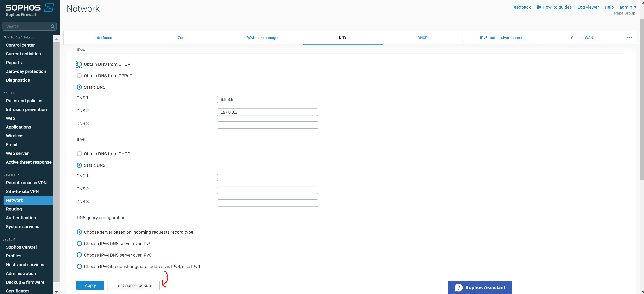This screenshot has width=644, height=294.
Task: Select IPv4 Static DNS radio button
Action: 79,87
